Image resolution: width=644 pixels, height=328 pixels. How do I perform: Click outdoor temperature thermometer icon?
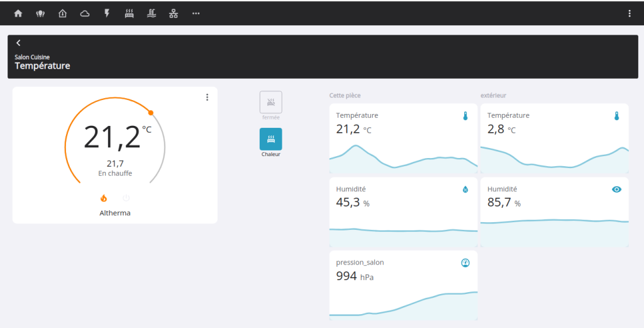(x=616, y=116)
